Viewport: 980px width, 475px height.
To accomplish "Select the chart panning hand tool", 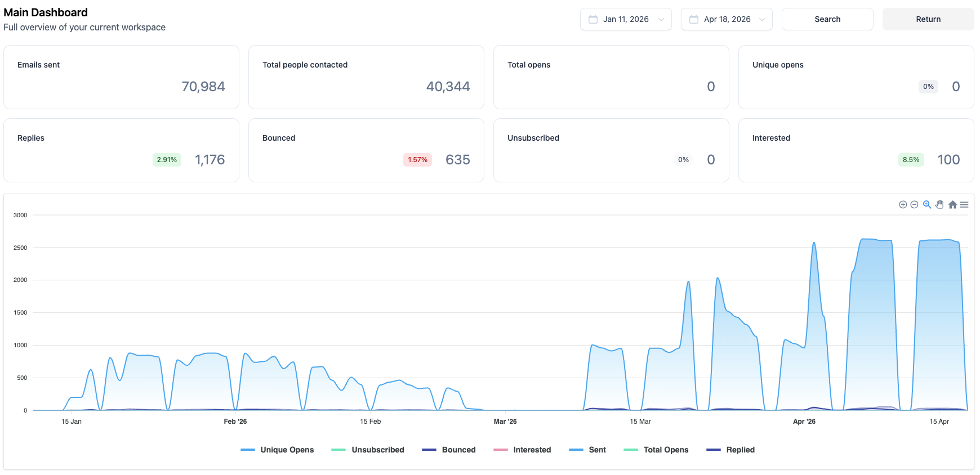I will pyautogui.click(x=939, y=205).
